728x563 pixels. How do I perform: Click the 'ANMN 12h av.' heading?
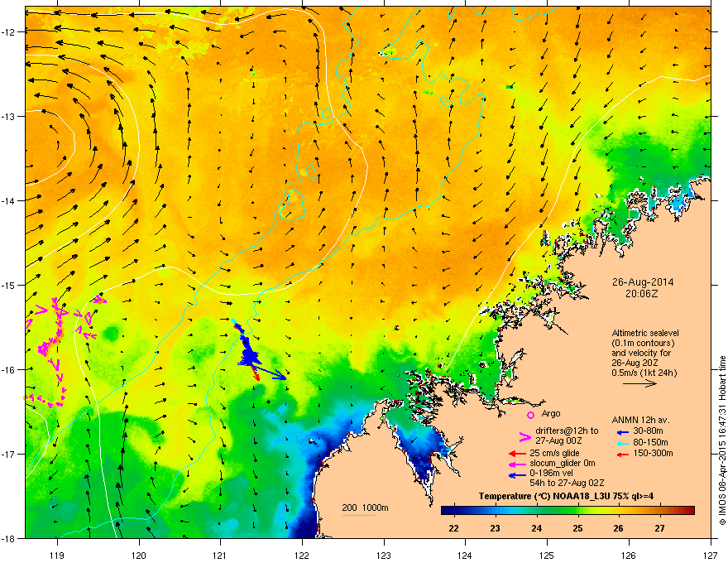[x=640, y=420]
